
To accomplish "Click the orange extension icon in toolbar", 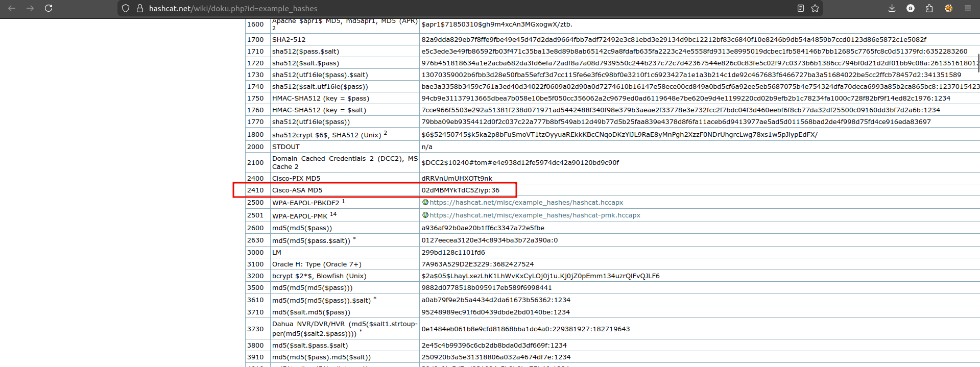I will (x=948, y=8).
